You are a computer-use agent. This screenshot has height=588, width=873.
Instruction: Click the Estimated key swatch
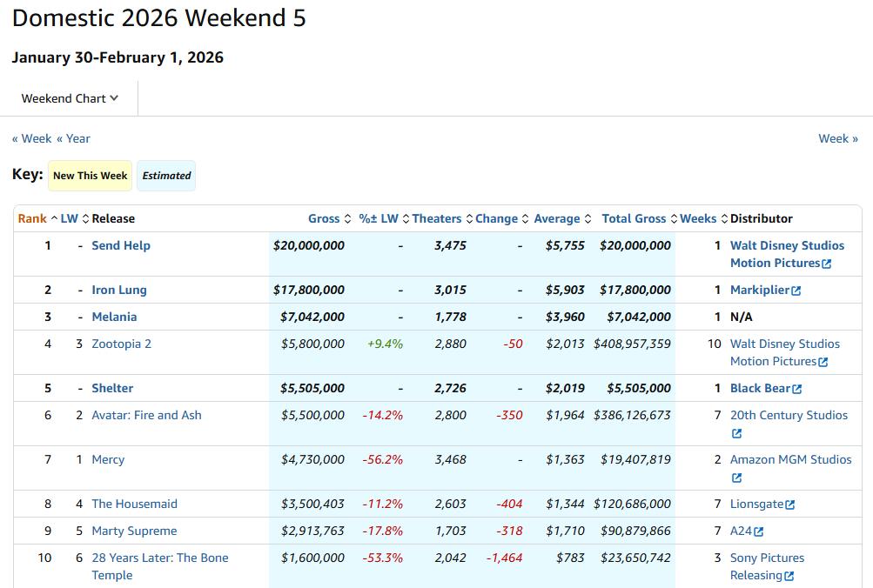click(x=166, y=176)
